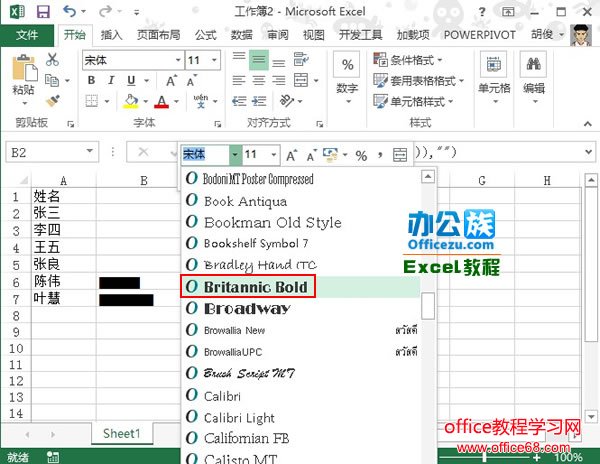The height and width of the screenshot is (464, 600).
Task: Switch to the 数据 Data tab
Action: point(241,35)
